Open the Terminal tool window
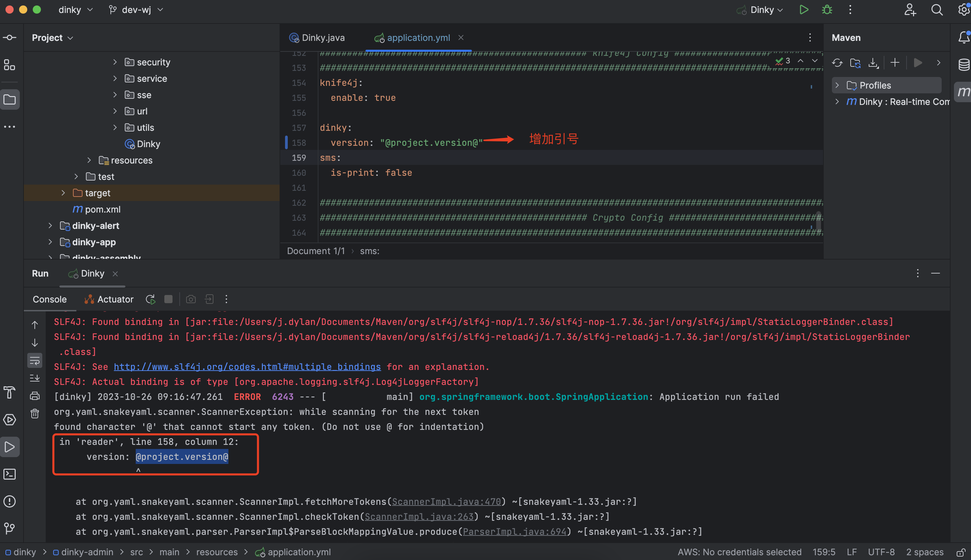The image size is (971, 560). coord(10,474)
